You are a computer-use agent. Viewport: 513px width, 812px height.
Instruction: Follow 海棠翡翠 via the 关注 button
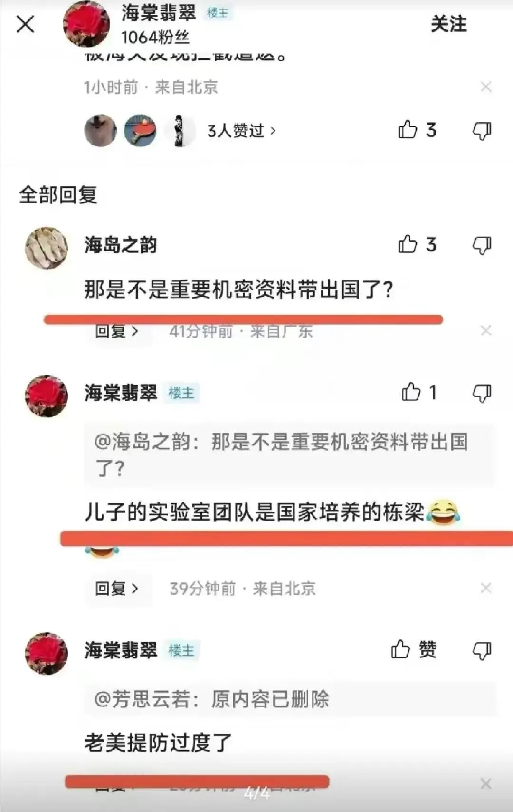coord(448,24)
